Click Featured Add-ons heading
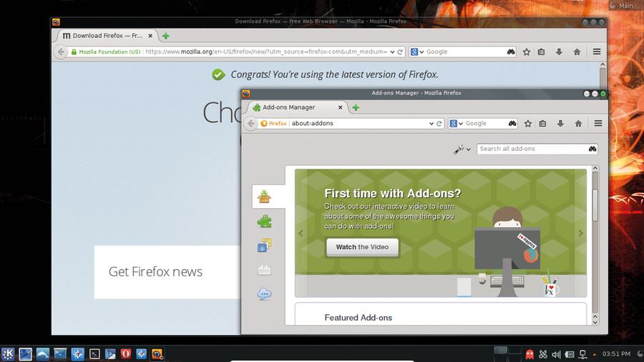The height and width of the screenshot is (362, 644). coord(358,318)
